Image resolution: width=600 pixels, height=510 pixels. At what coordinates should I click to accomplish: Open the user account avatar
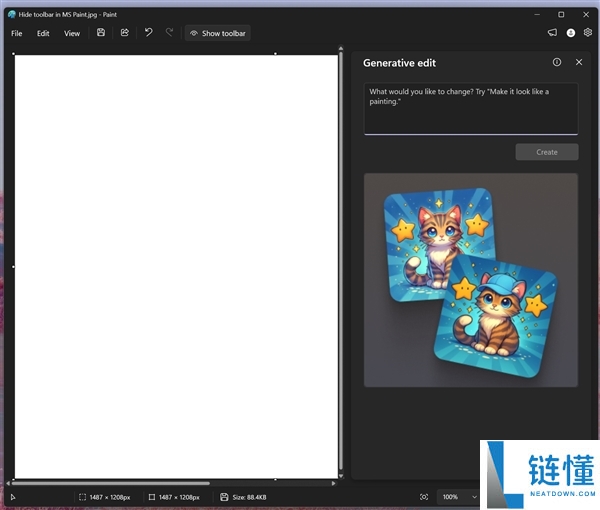[x=571, y=33]
